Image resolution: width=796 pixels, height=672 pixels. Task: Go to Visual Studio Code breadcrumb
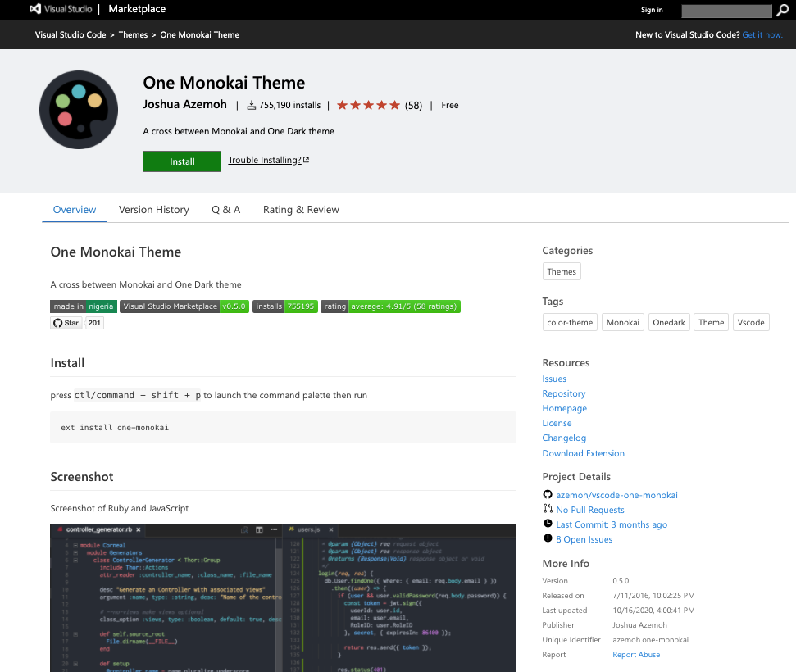(x=71, y=34)
